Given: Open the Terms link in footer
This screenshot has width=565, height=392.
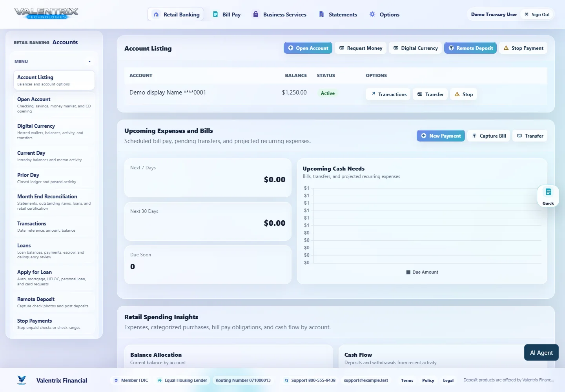Looking at the screenshot, I should (407, 380).
